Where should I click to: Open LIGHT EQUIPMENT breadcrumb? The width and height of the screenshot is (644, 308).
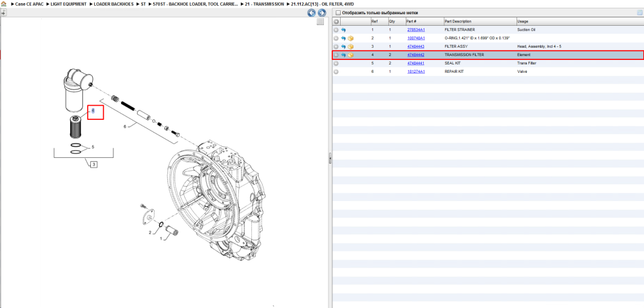[x=69, y=4]
